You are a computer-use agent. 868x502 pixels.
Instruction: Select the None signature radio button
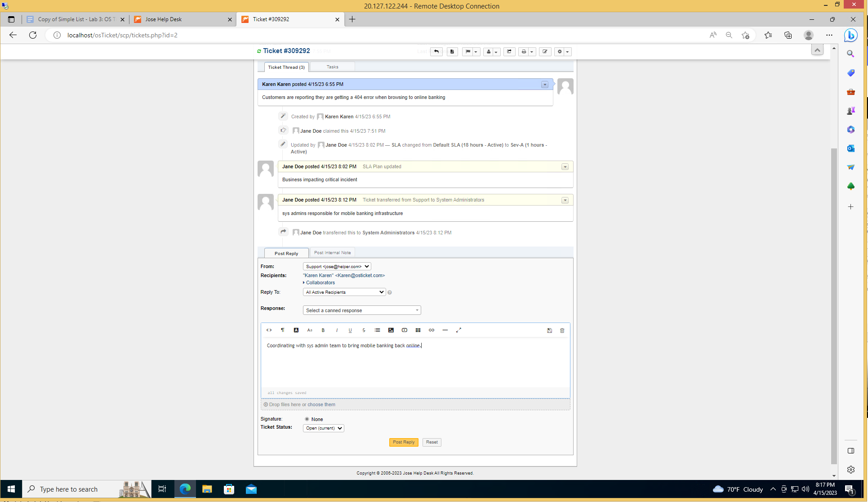click(x=307, y=419)
